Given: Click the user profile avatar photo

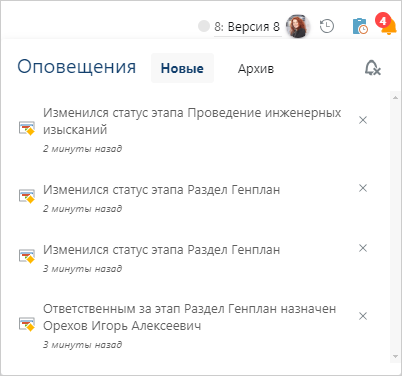Looking at the screenshot, I should [298, 26].
